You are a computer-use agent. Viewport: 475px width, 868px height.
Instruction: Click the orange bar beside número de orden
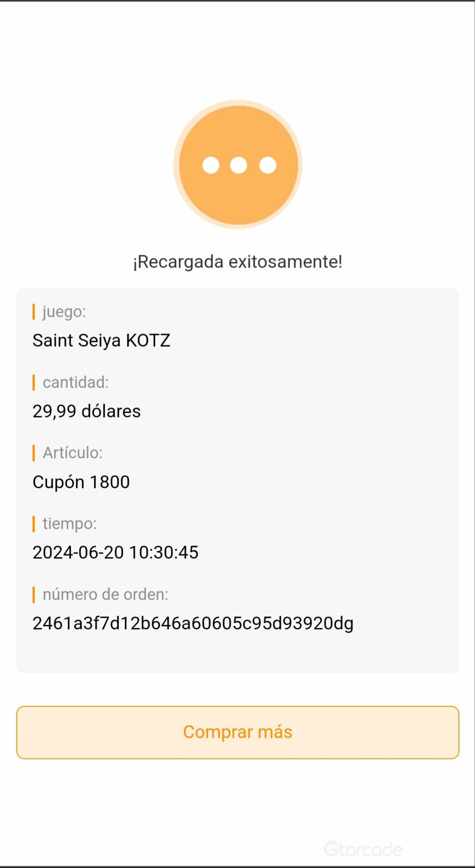(x=34, y=595)
